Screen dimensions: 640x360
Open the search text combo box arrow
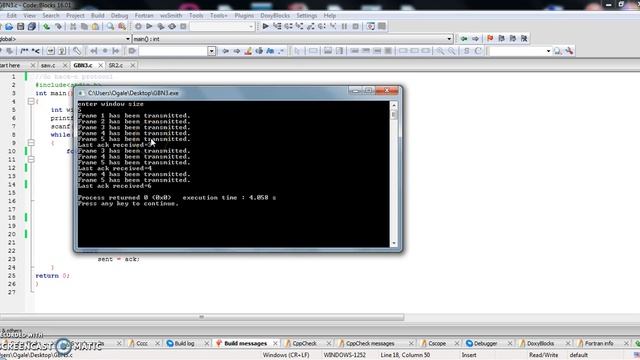[211, 51]
